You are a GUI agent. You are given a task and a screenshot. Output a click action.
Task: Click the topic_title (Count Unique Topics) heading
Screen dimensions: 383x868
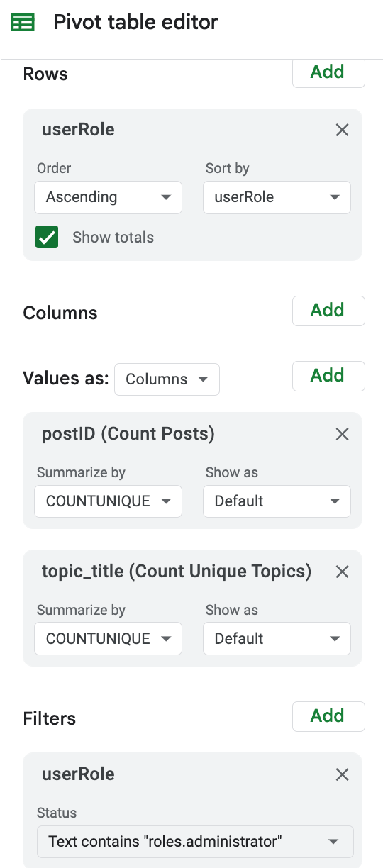click(x=177, y=572)
